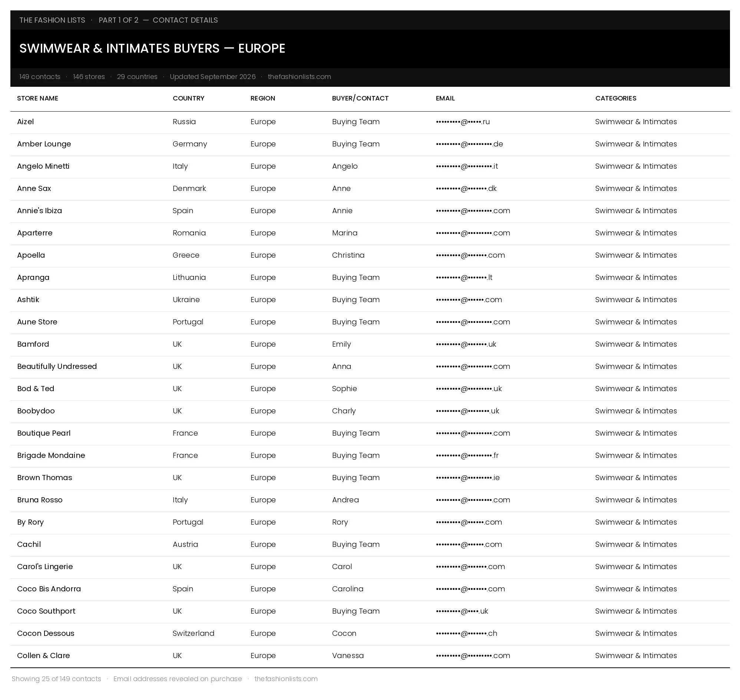Click the masked .ru email for Aizel
The width and height of the screenshot is (740, 700).
[463, 122]
